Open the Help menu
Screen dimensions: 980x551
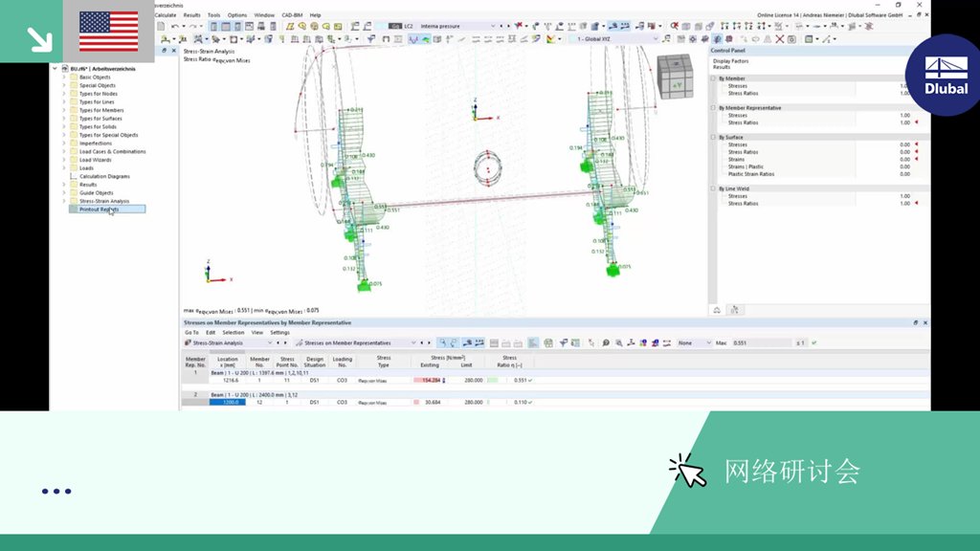316,15
